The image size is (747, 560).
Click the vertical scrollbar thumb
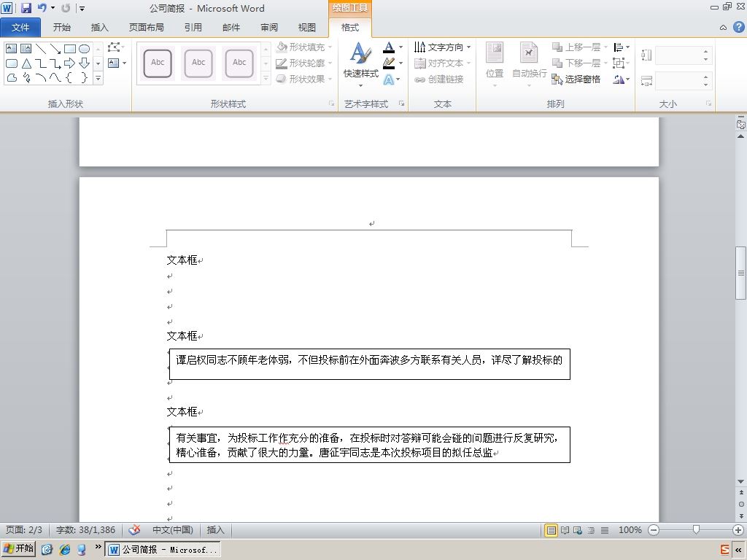741,273
